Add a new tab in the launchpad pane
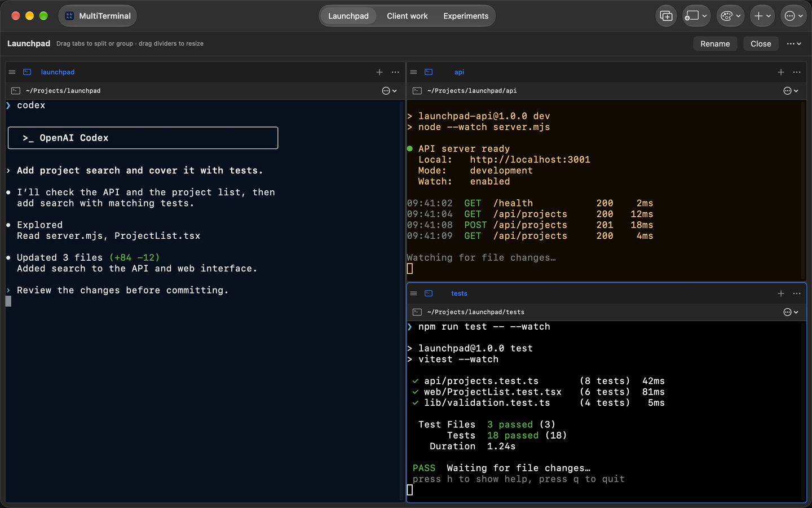This screenshot has height=508, width=812. point(379,72)
